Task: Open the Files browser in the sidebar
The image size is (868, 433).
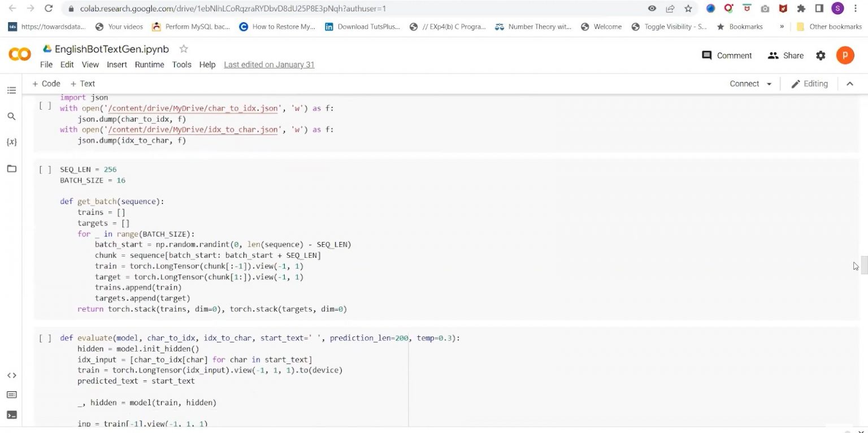Action: click(11, 168)
